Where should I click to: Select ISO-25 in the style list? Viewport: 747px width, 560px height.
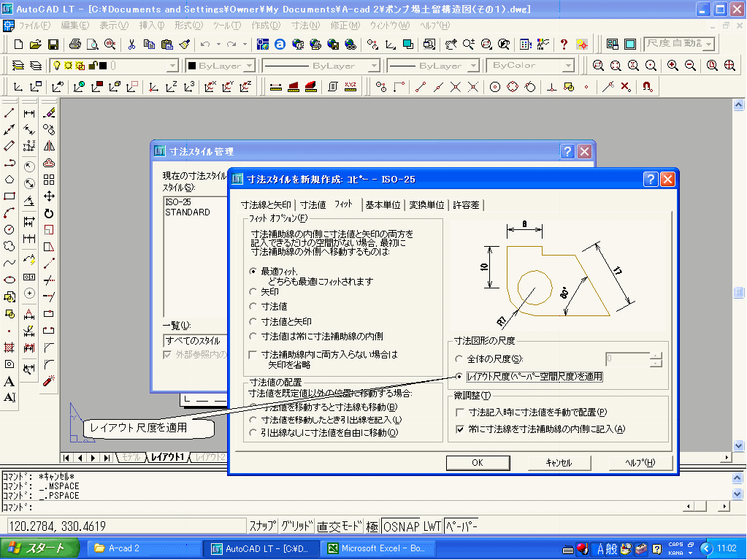point(177,202)
